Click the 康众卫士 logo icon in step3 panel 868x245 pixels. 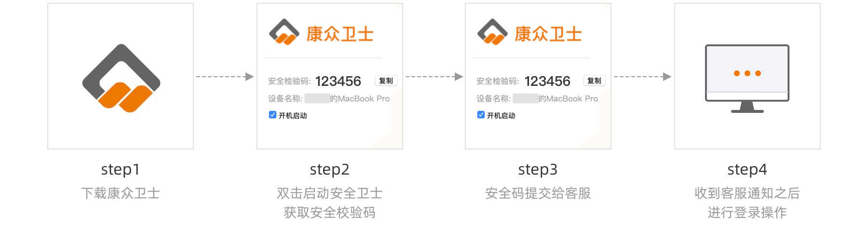pos(492,32)
